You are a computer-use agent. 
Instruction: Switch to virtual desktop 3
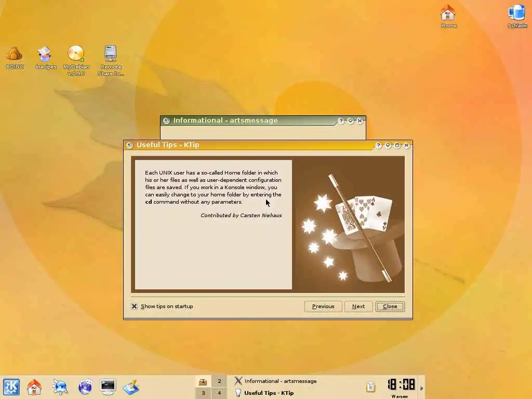click(x=203, y=393)
